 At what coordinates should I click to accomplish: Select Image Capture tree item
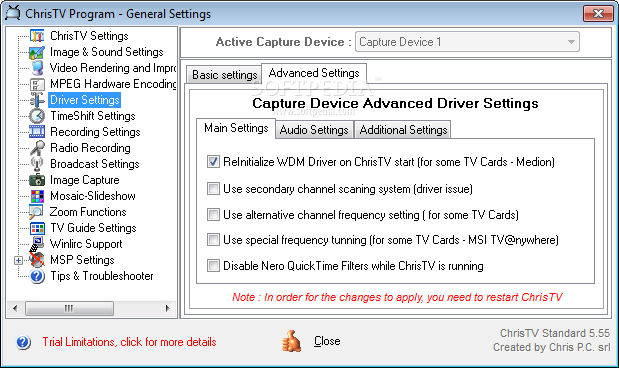pyautogui.click(x=84, y=180)
